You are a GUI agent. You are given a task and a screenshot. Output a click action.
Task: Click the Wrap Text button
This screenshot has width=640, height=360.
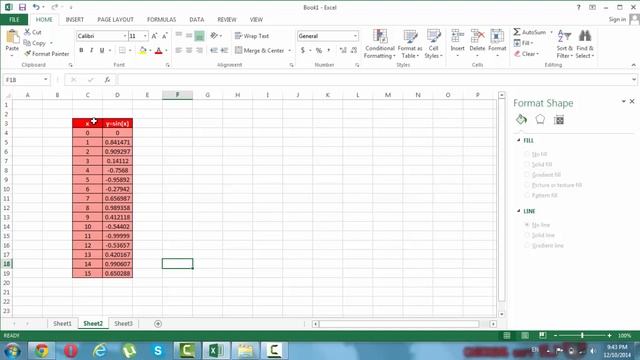(x=252, y=36)
